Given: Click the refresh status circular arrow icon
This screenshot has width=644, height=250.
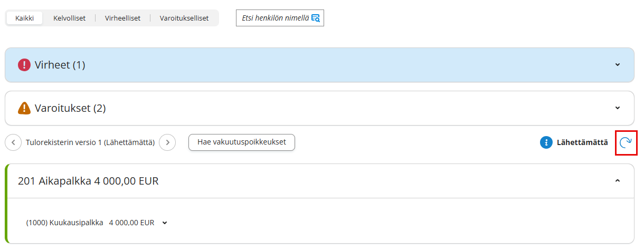Looking at the screenshot, I should [x=626, y=142].
